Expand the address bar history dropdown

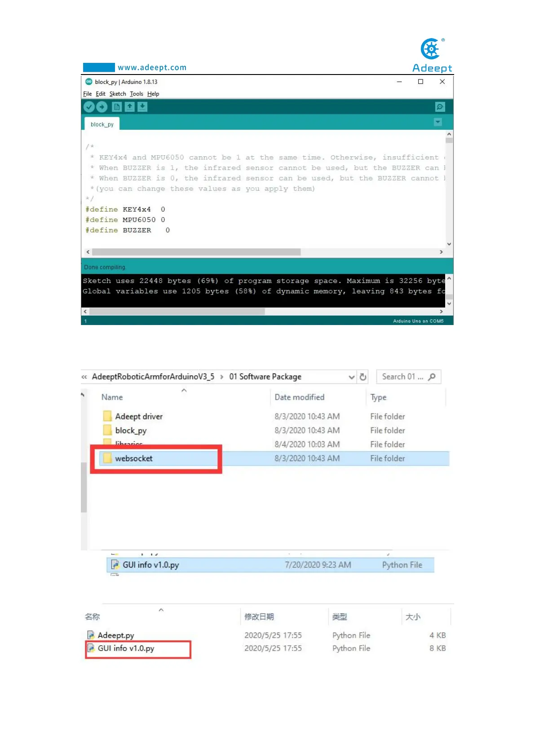(x=352, y=377)
